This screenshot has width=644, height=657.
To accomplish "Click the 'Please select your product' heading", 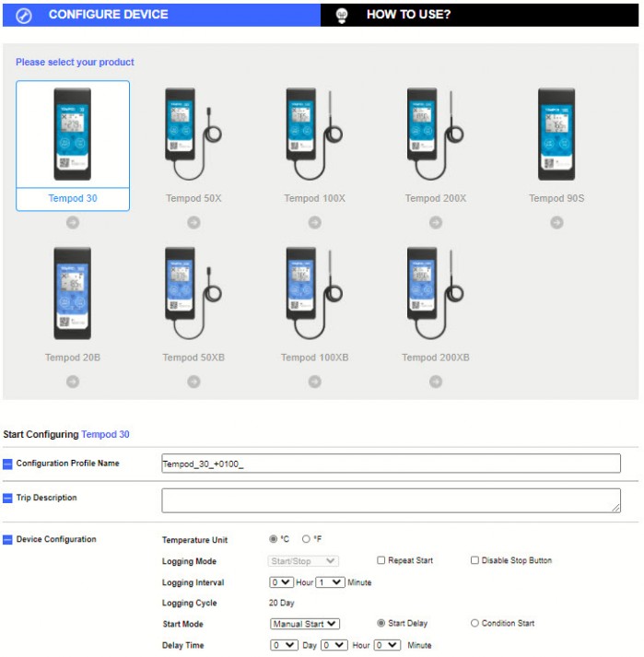I will [75, 62].
